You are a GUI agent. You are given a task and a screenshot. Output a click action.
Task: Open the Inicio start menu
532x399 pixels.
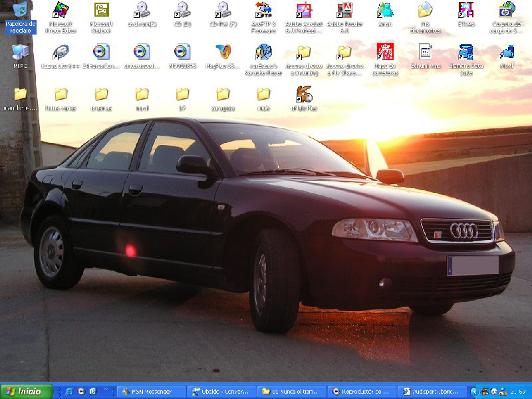pos(27,391)
